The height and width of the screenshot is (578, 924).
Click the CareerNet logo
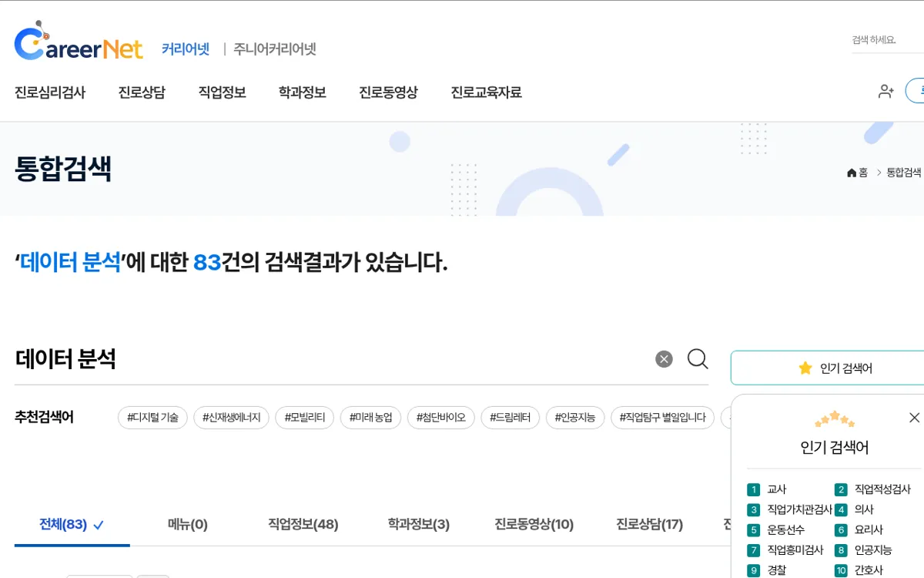tap(79, 42)
